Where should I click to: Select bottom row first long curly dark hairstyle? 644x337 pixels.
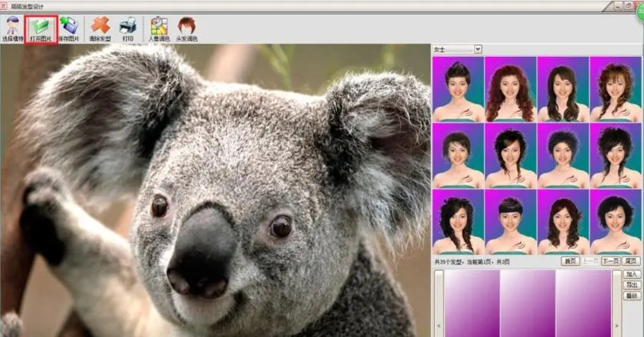tap(458, 222)
